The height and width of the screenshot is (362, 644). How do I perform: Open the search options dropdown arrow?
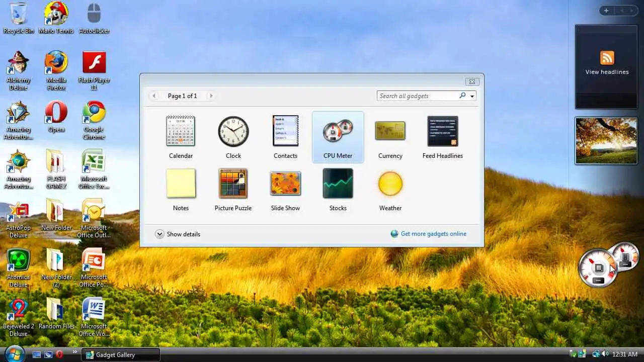click(472, 96)
